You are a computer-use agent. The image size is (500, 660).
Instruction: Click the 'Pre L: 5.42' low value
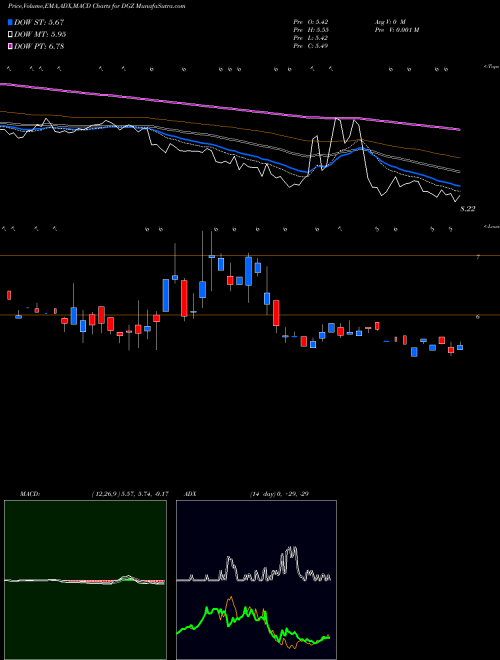point(311,38)
